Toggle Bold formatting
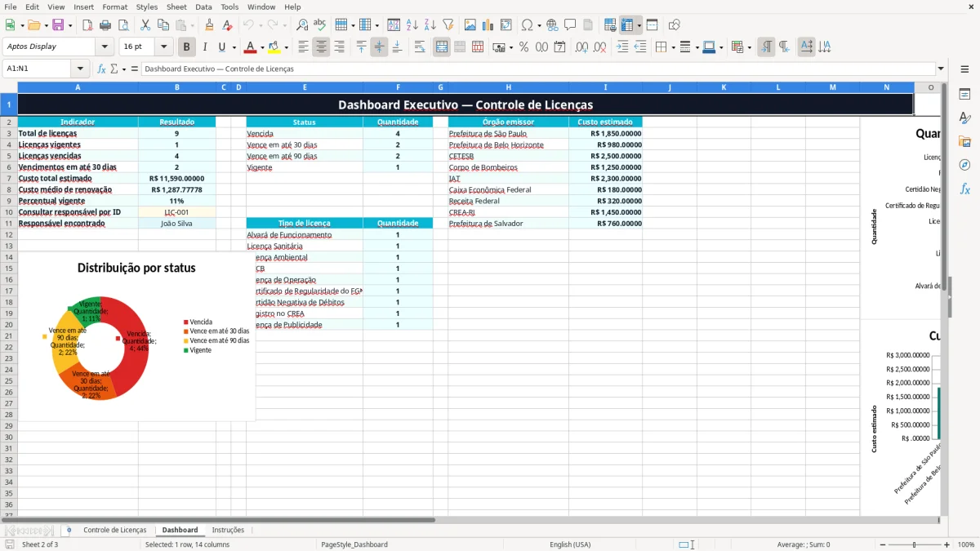The width and height of the screenshot is (980, 551). pyautogui.click(x=187, y=47)
